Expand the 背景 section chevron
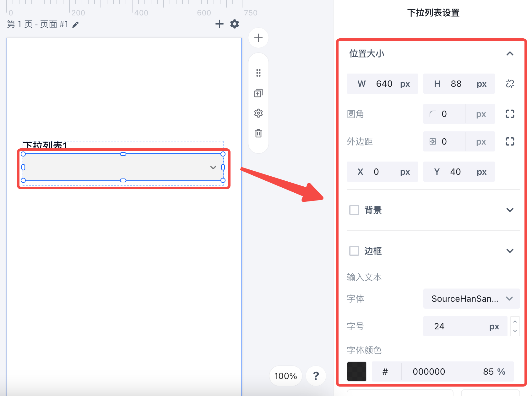Screen dimensions: 532x396 [x=510, y=210]
